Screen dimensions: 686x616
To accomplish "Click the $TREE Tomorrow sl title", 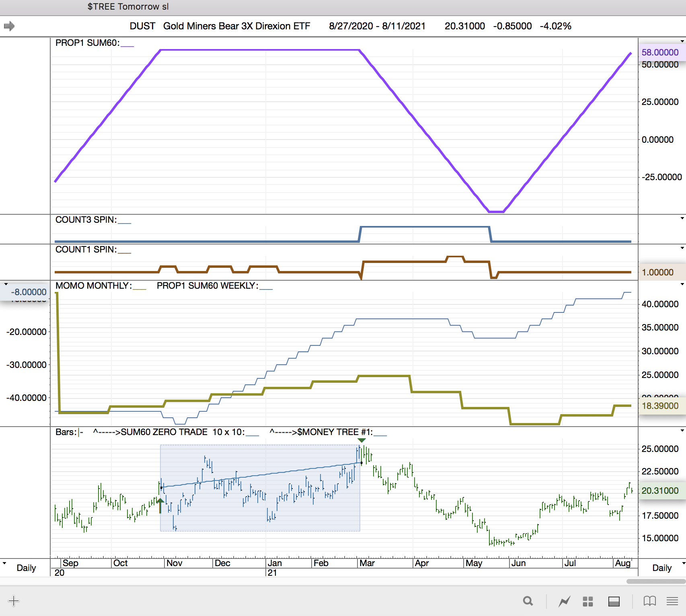I will pyautogui.click(x=128, y=6).
